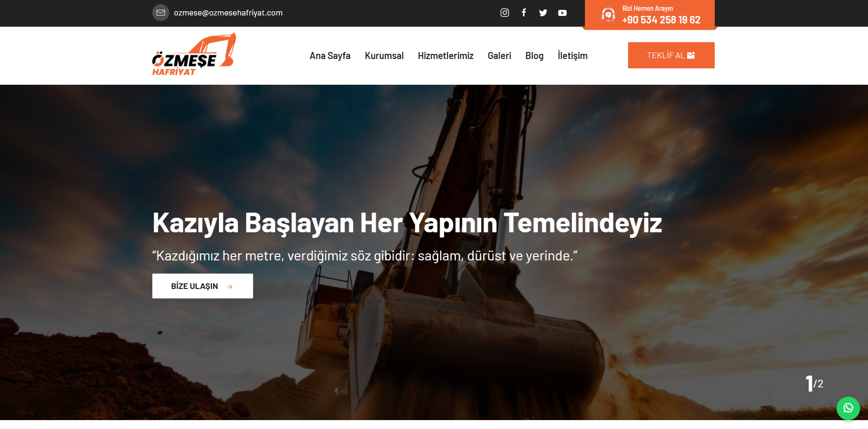Open the İletişim page
868x429 pixels.
(572, 55)
